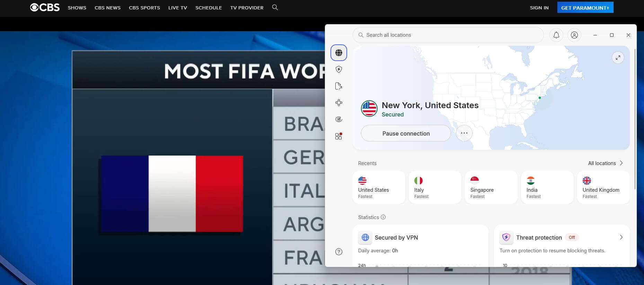Image resolution: width=644 pixels, height=285 pixels.
Task: Open the user account icon
Action: pyautogui.click(x=574, y=35)
